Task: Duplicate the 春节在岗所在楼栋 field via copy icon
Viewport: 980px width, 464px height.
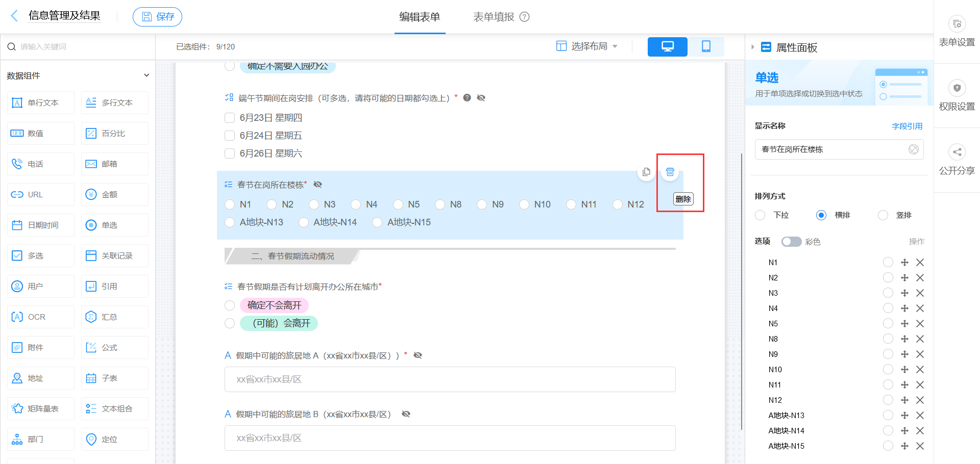Action: pyautogui.click(x=646, y=172)
